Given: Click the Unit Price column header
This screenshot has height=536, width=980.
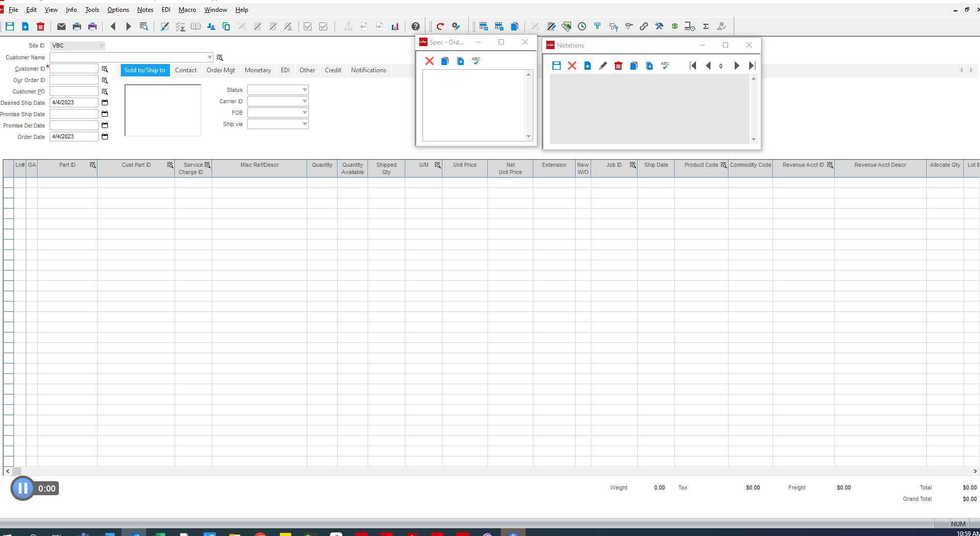Looking at the screenshot, I should tap(465, 168).
